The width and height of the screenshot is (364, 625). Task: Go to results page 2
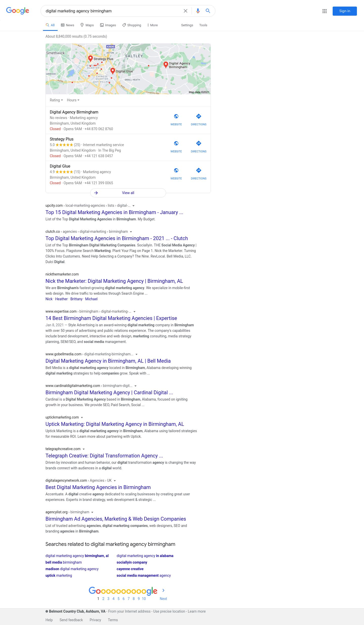[x=103, y=599]
